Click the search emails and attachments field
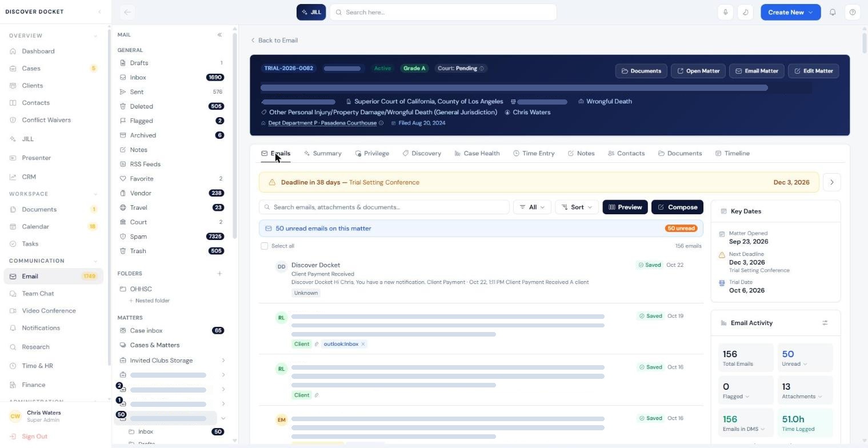868x448 pixels. [384, 207]
